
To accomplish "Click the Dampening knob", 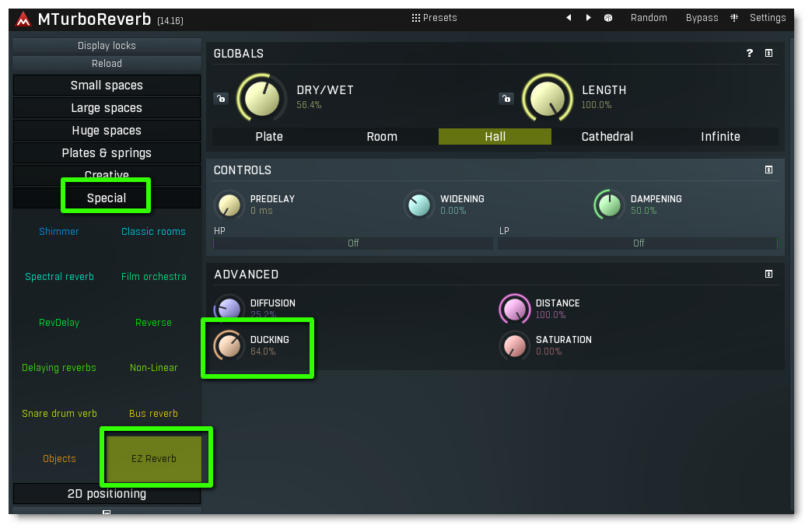I will (x=609, y=205).
